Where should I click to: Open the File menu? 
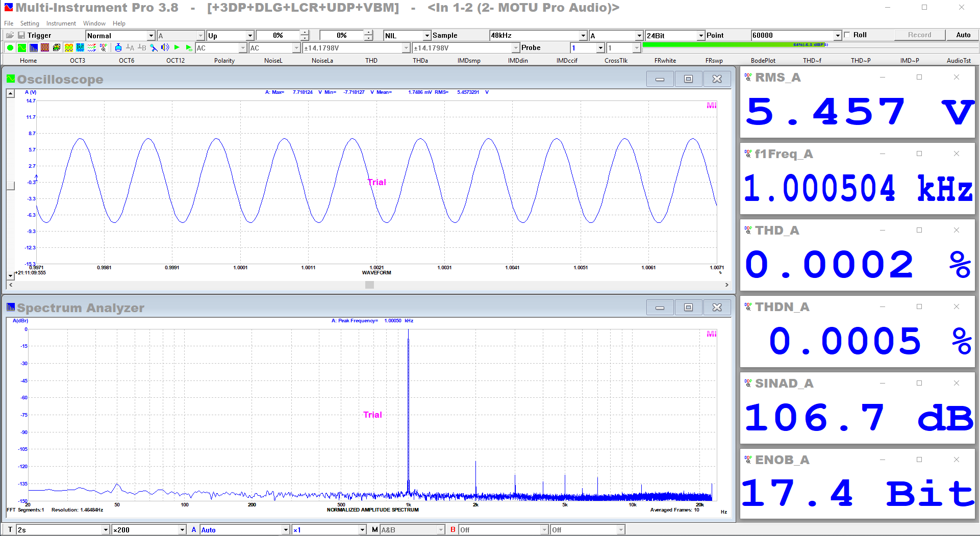(9, 23)
